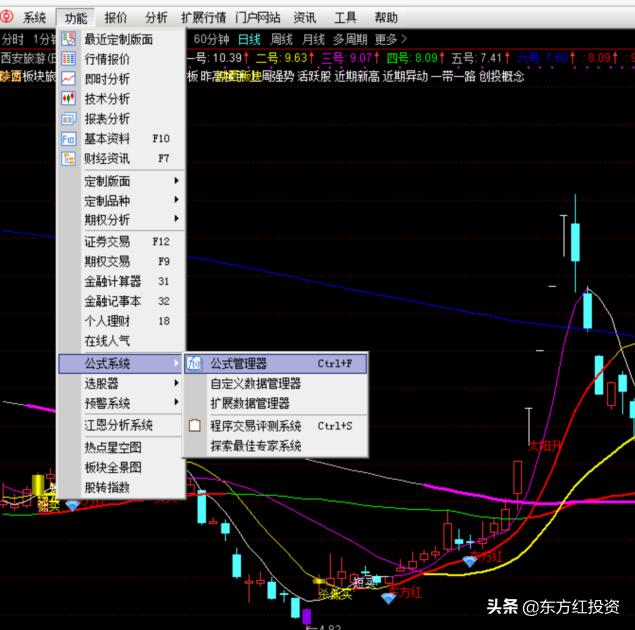The width and height of the screenshot is (635, 630).
Task: Click icon beside 行情报价
Action: (x=68, y=59)
